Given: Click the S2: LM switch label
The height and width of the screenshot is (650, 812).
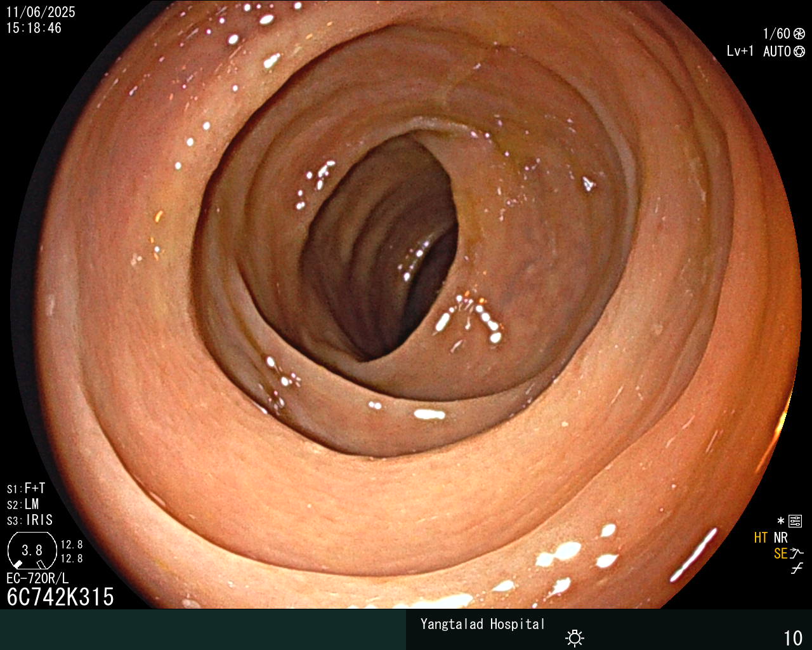Looking at the screenshot, I should tap(23, 504).
